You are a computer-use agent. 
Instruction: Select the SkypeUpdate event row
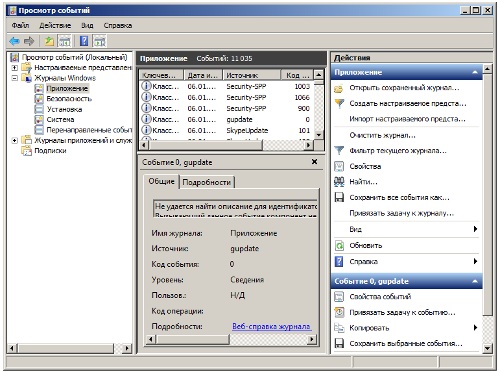(x=227, y=130)
